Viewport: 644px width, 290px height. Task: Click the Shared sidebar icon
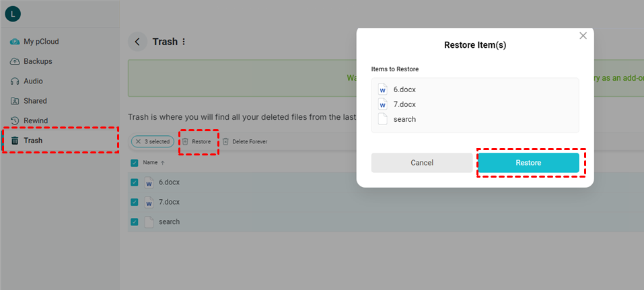tap(15, 101)
